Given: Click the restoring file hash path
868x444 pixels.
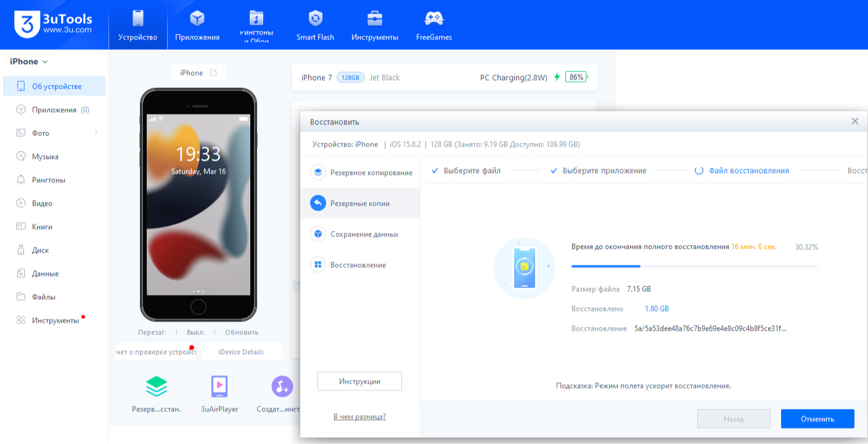Looking at the screenshot, I should coord(710,328).
